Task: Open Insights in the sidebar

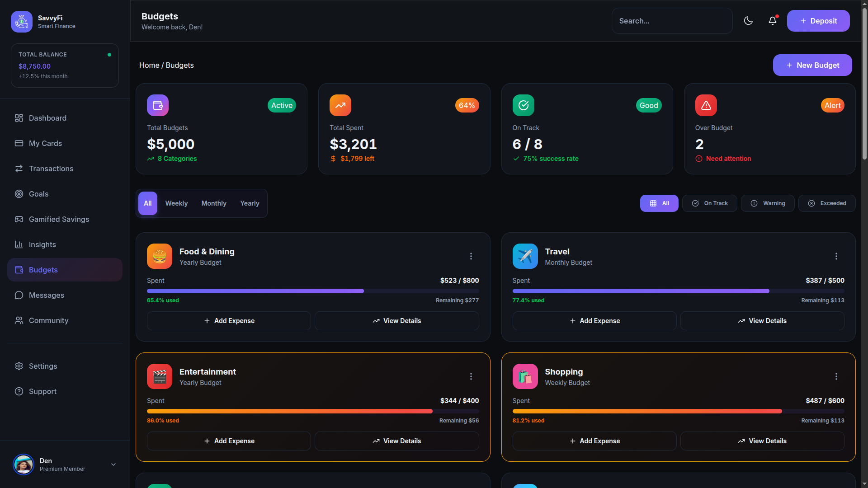Action: point(42,244)
